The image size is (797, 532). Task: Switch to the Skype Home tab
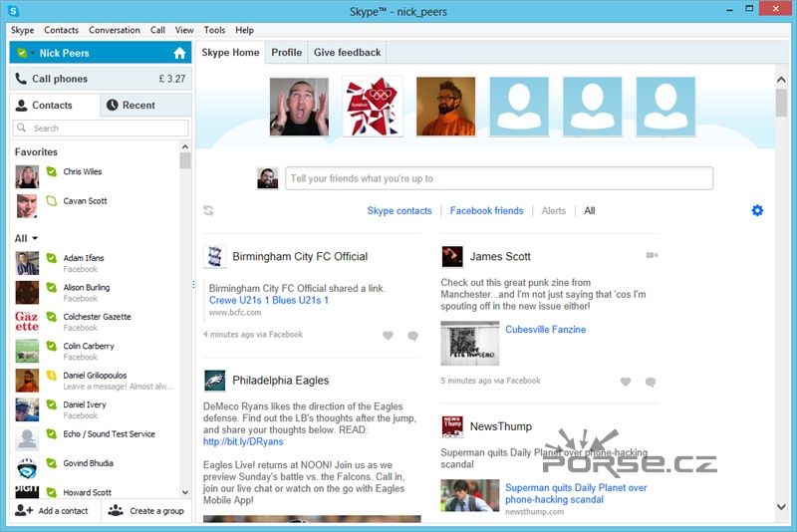click(230, 53)
